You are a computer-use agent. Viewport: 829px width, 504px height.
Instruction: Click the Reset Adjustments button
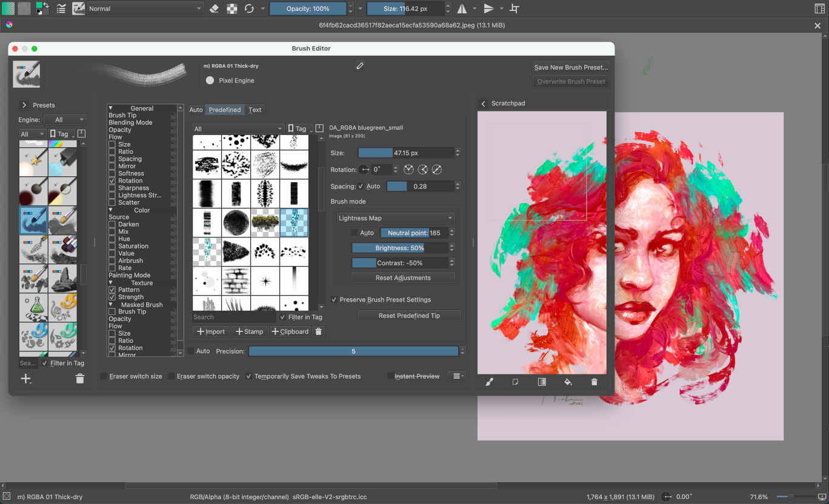(x=403, y=277)
